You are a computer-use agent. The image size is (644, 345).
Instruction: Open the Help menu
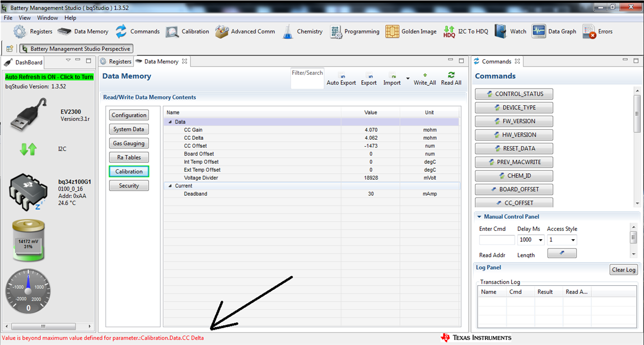coord(70,18)
